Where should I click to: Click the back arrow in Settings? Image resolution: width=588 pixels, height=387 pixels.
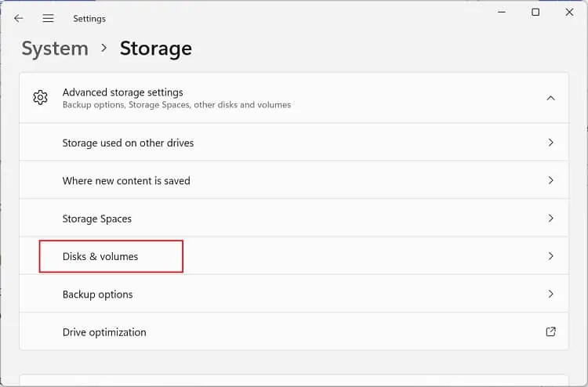tap(19, 18)
